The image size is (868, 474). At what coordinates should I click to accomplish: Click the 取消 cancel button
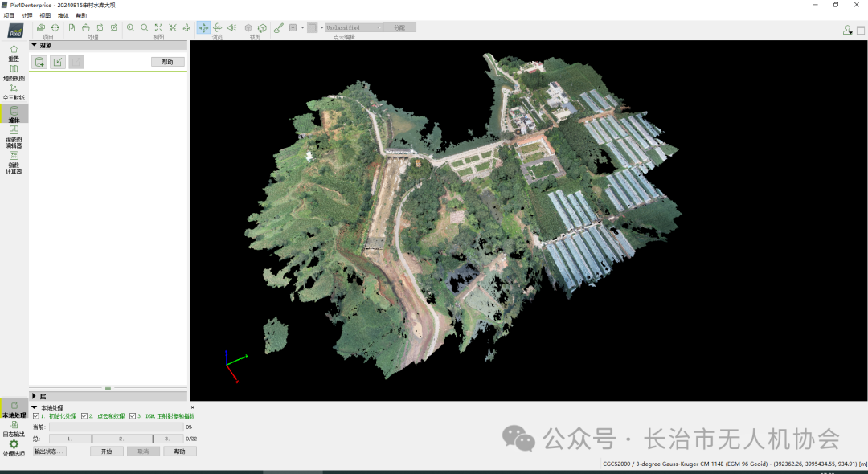coord(143,452)
